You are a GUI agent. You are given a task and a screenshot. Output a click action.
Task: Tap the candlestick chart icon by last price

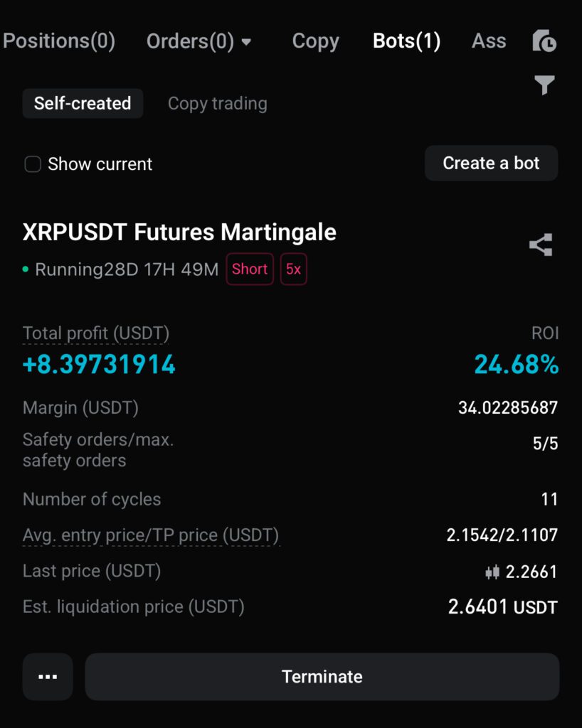[492, 572]
